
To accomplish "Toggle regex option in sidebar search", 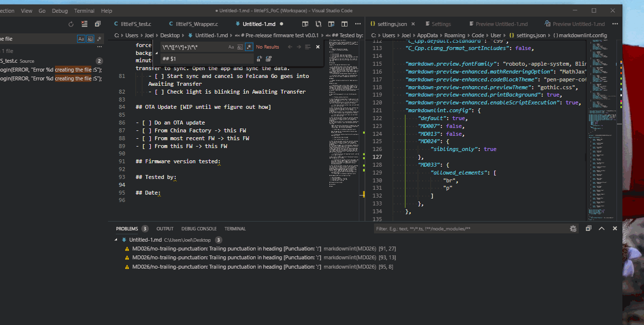I will (x=99, y=39).
